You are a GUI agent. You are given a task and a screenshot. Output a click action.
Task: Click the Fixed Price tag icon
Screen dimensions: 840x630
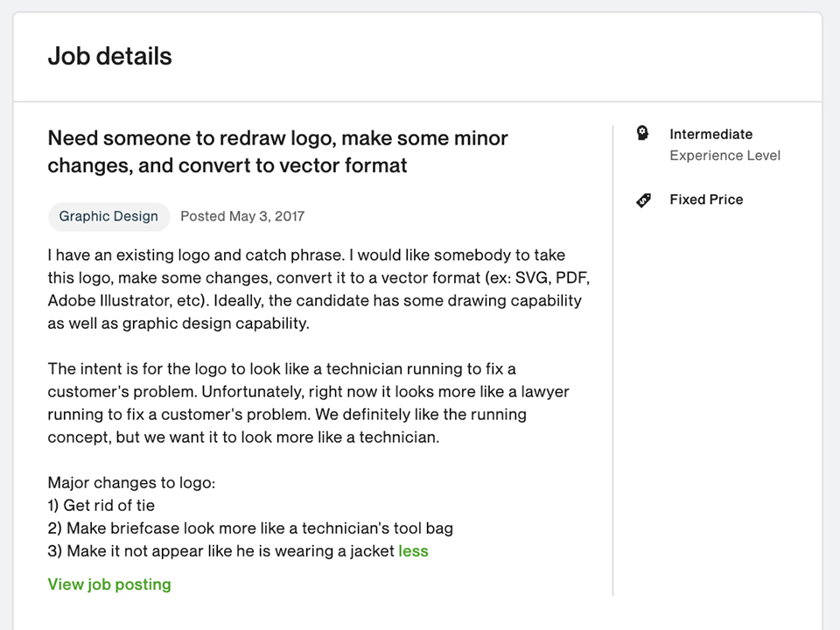click(643, 199)
